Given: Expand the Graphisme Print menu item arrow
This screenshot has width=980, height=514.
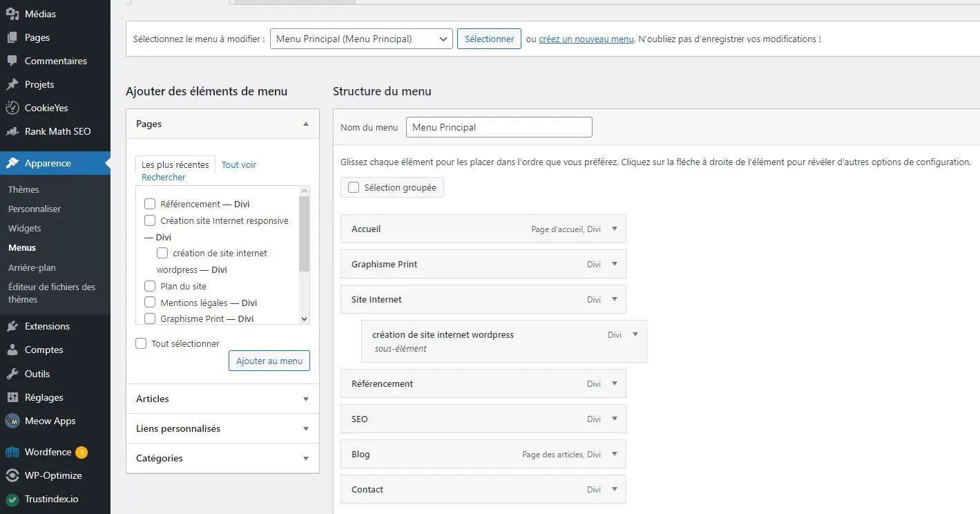Looking at the screenshot, I should click(615, 264).
